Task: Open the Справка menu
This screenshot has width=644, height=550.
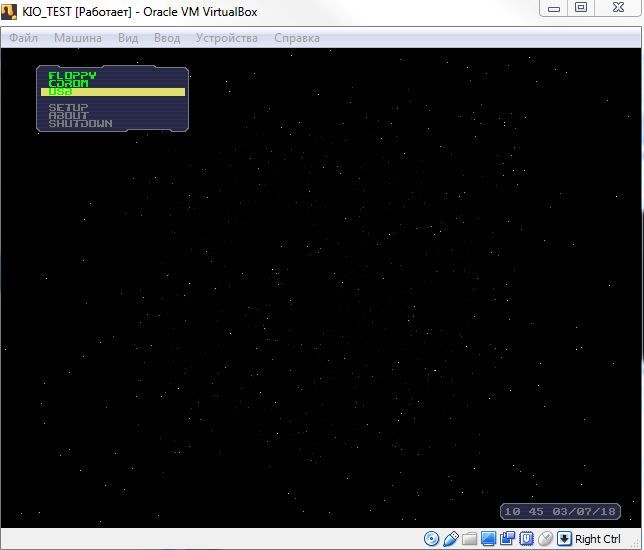Action: [x=297, y=38]
